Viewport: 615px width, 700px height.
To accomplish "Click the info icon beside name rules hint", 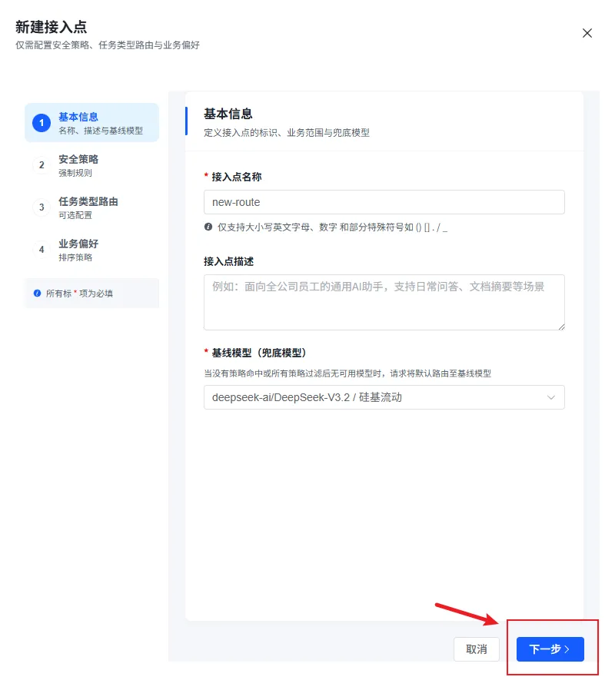I will (208, 227).
